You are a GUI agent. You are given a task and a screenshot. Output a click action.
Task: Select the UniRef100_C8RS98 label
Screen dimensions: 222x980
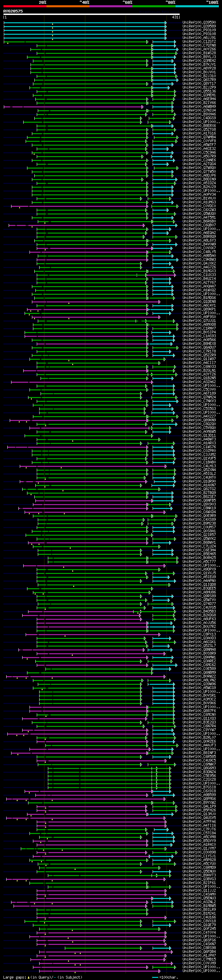[199, 947]
